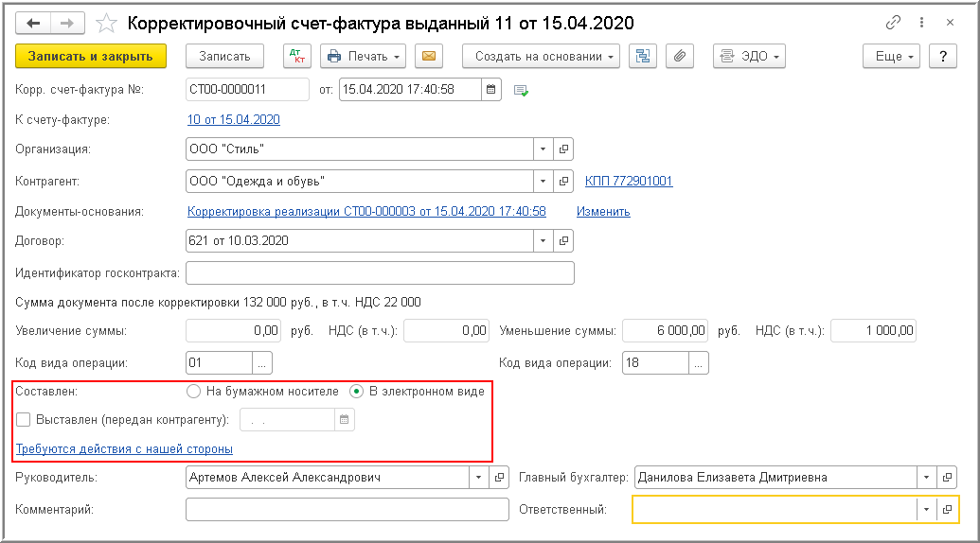980x543 pixels.
Task: Send document by email envelope icon
Action: (x=429, y=56)
